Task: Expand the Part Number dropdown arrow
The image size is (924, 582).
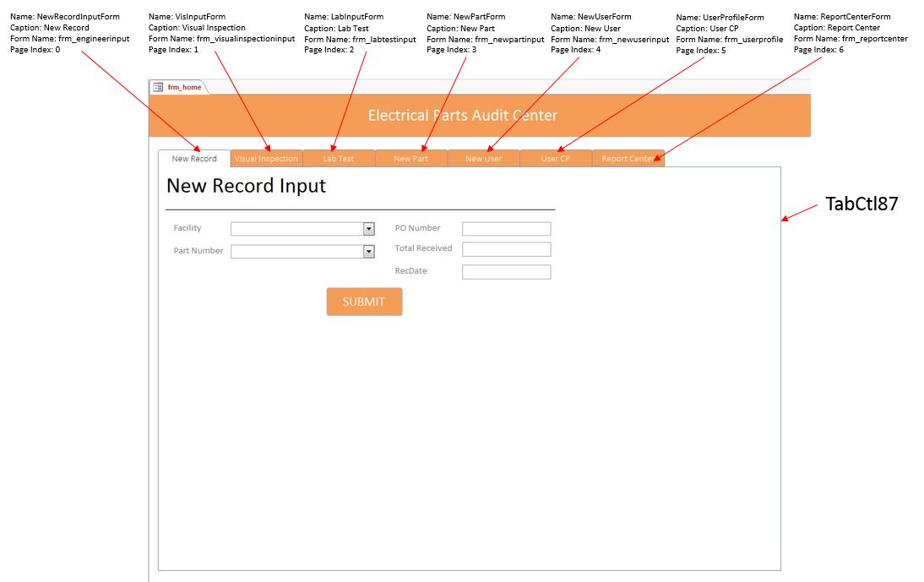Action: coord(369,252)
